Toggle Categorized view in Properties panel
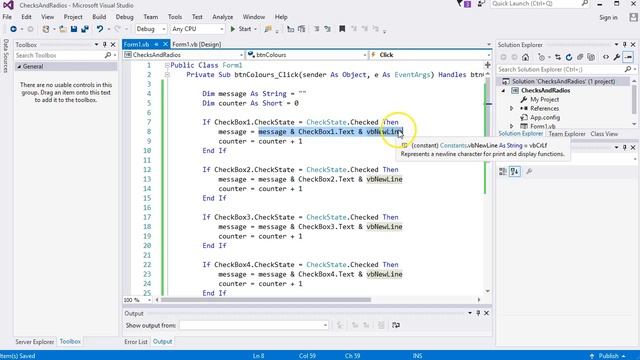Image resolution: width=640 pixels, height=360 pixels. click(503, 171)
